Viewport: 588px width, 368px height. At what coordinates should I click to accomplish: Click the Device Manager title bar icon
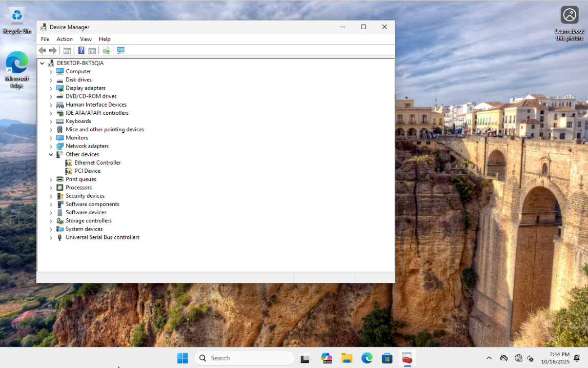click(44, 27)
